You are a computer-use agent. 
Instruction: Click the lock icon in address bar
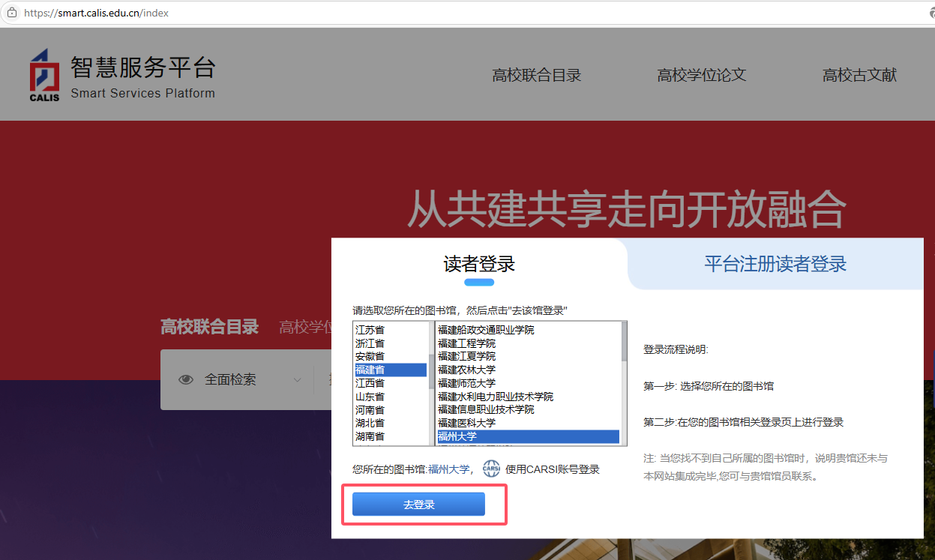[x=11, y=13]
